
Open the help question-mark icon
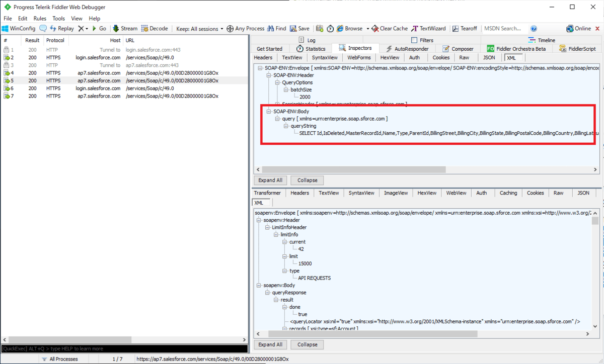click(x=534, y=29)
